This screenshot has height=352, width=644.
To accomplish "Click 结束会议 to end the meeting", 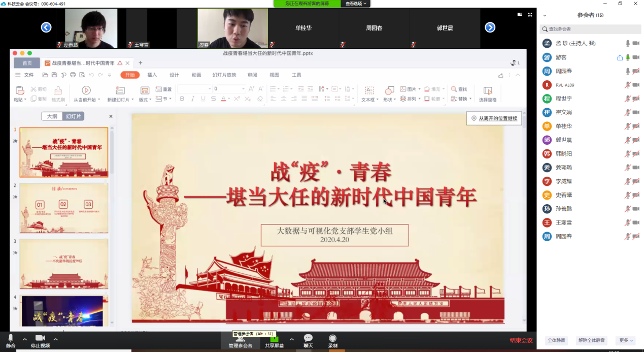I will click(521, 340).
